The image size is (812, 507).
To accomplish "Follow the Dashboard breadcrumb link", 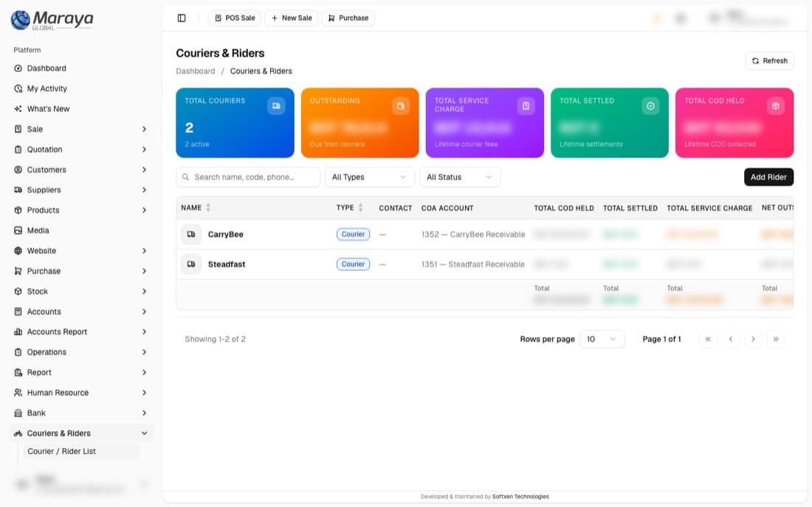I will click(195, 71).
